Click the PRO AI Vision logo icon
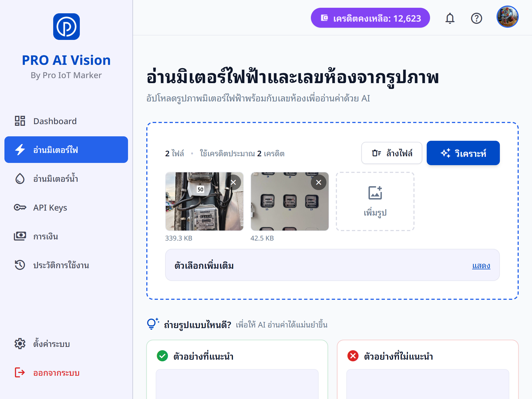Image resolution: width=532 pixels, height=399 pixels. coord(66,27)
